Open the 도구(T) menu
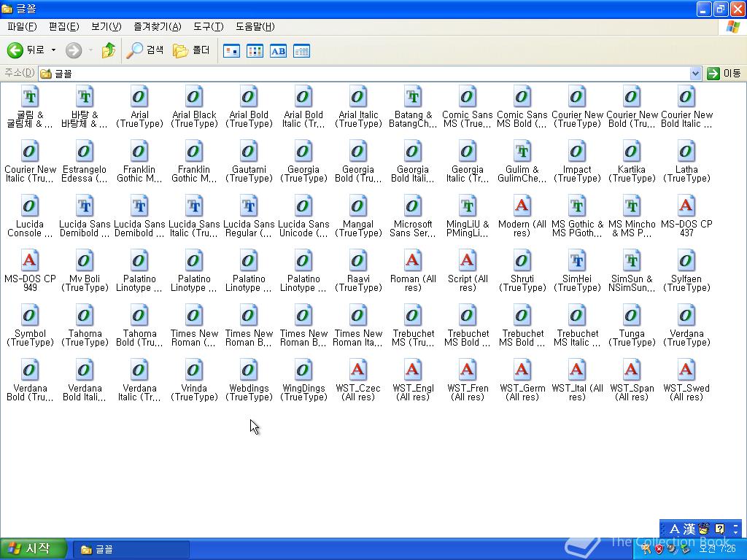 208,27
